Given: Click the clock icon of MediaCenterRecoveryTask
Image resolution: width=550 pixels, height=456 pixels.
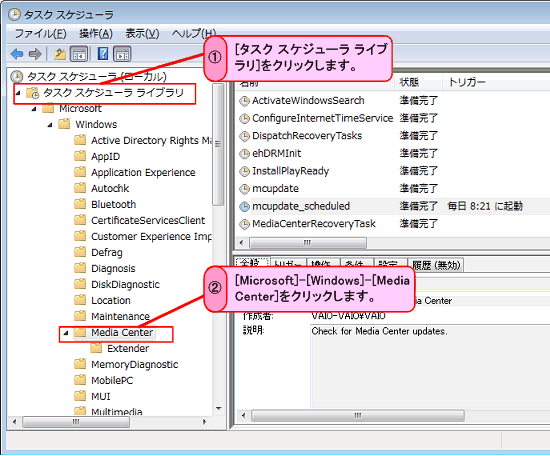Looking at the screenshot, I should [244, 224].
